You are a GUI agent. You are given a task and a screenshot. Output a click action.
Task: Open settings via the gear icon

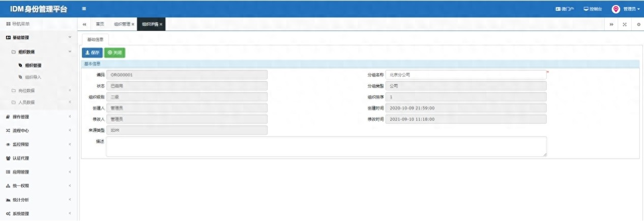click(638, 24)
